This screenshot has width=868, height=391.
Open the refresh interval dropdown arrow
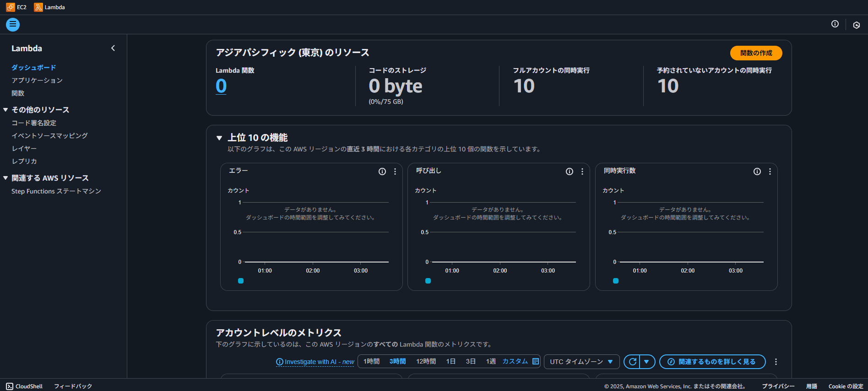pyautogui.click(x=647, y=362)
